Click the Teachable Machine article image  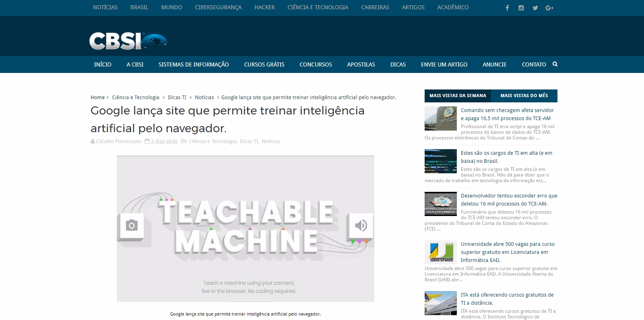click(x=246, y=229)
